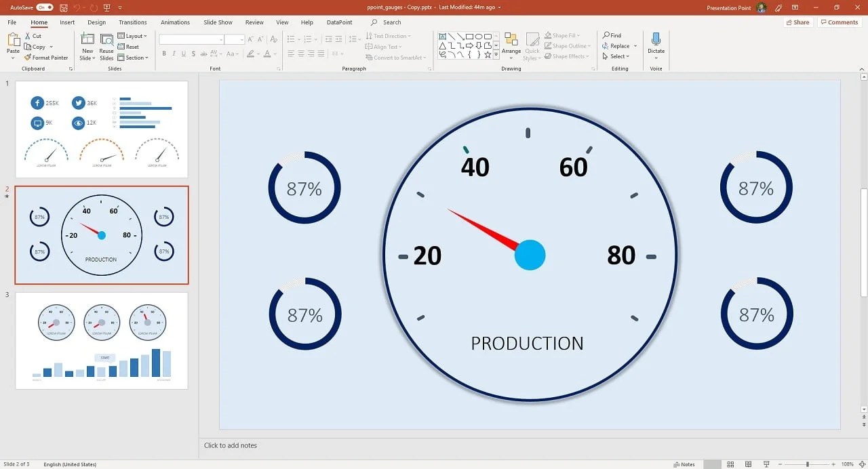Pick the Oval shape from shapes gallery
The image size is (868, 469).
tap(479, 35)
